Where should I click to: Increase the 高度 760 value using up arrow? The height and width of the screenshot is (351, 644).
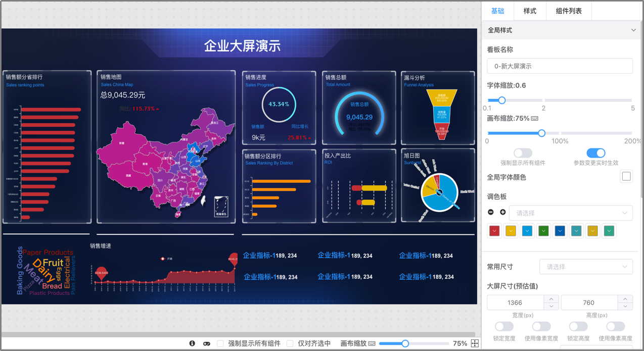[625, 299]
